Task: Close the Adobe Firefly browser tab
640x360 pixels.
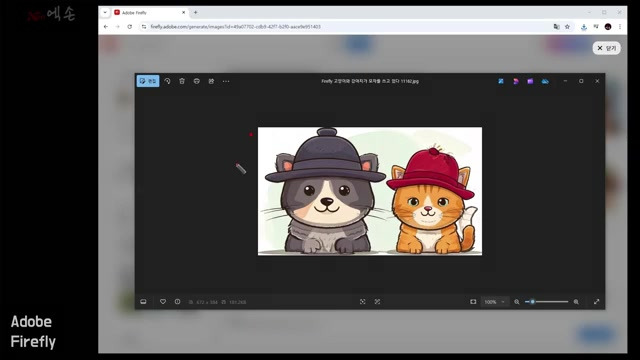Action: [183, 13]
